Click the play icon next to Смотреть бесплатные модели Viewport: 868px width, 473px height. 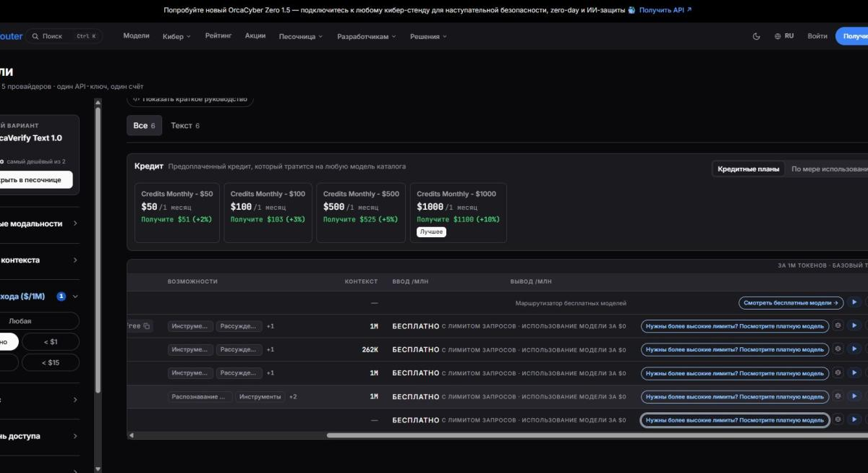(854, 303)
